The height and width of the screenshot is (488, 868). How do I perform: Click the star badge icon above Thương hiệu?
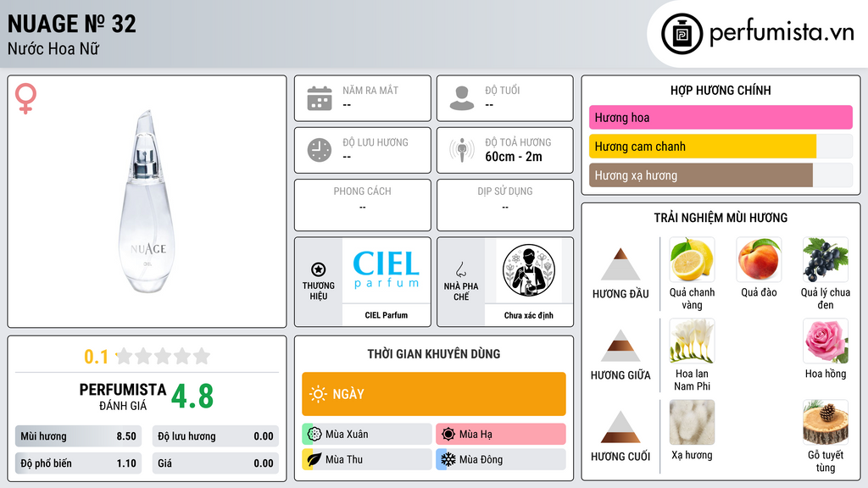(319, 269)
